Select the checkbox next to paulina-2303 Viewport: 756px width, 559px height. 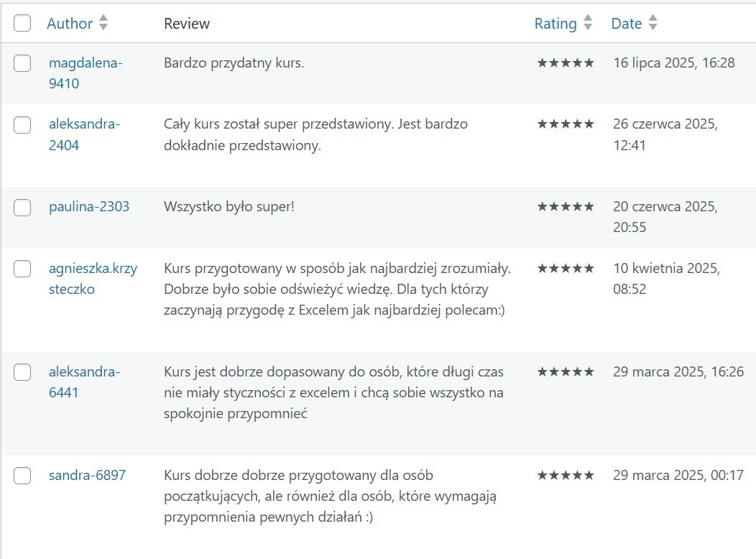pos(23,208)
